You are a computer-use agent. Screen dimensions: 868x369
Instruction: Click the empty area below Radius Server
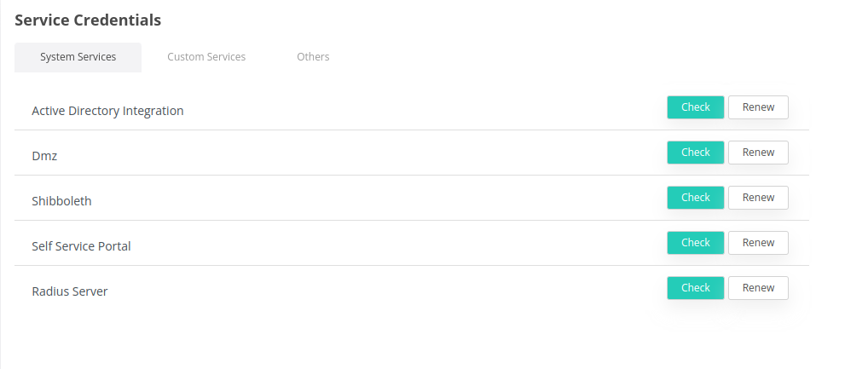409,337
